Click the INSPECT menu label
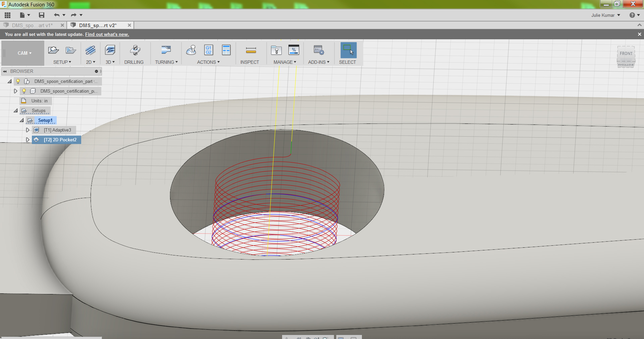This screenshot has height=339, width=644. point(250,62)
